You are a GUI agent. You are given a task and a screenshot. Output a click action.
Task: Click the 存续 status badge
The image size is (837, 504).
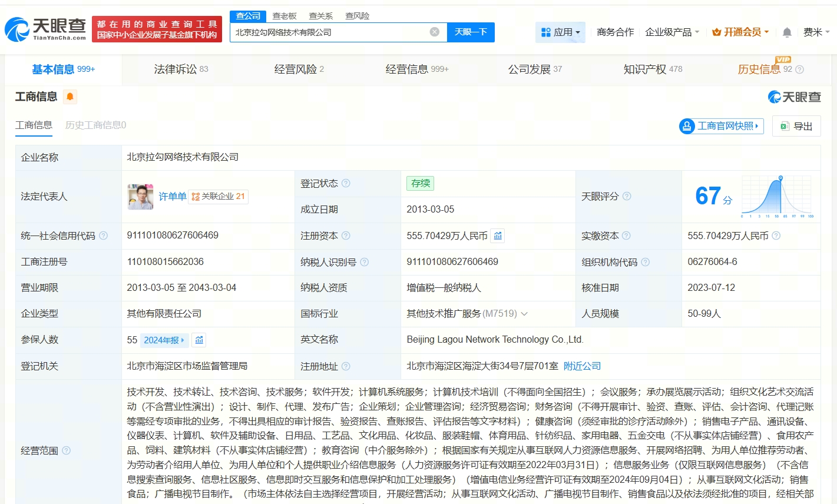coord(420,183)
